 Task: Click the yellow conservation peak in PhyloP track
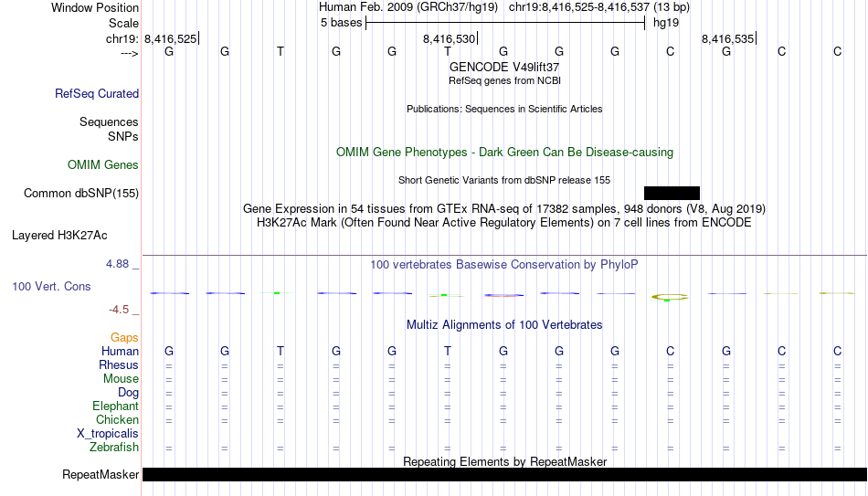670,297
